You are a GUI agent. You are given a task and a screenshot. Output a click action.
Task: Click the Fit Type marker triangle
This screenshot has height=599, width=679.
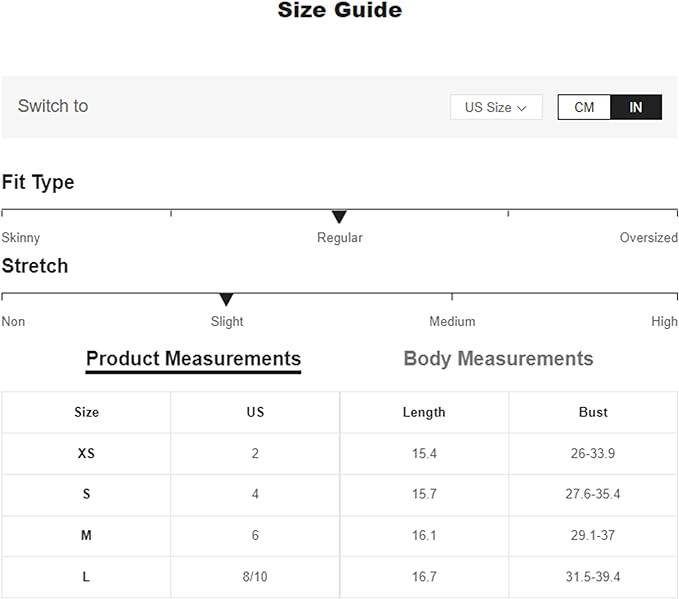click(339, 217)
